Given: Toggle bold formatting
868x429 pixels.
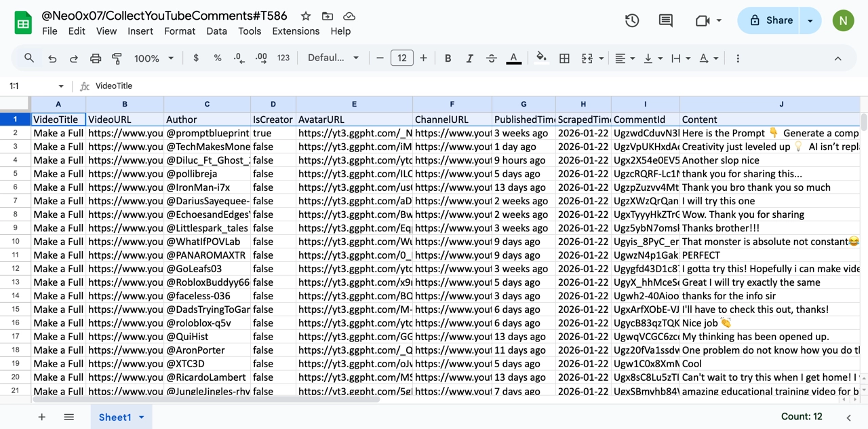Looking at the screenshot, I should click(x=448, y=58).
